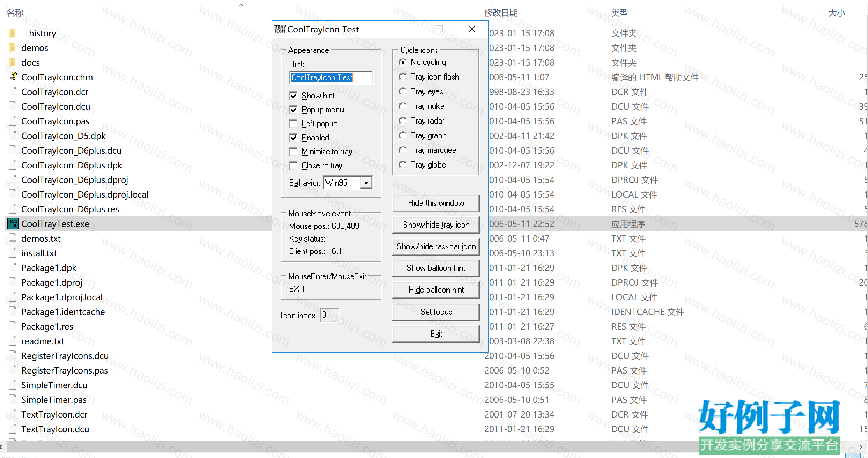Minimize the CoolTrayIcon Test window
The width and height of the screenshot is (868, 458).
(407, 29)
